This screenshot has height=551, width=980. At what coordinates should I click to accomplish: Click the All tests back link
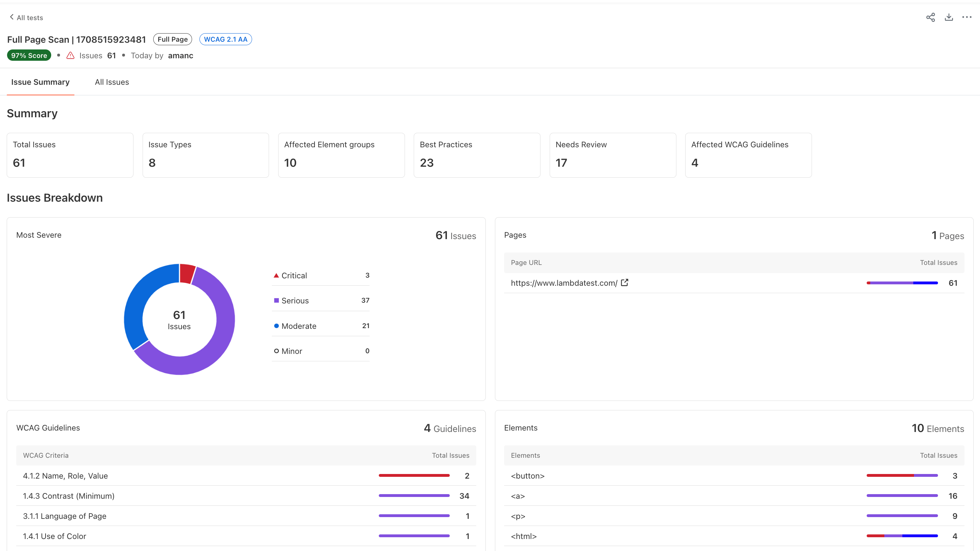click(x=30, y=18)
